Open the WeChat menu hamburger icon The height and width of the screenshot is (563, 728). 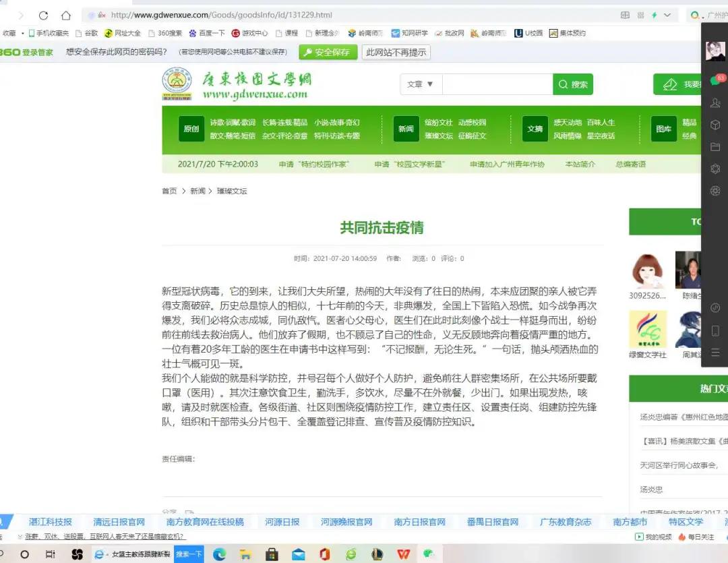(x=715, y=352)
